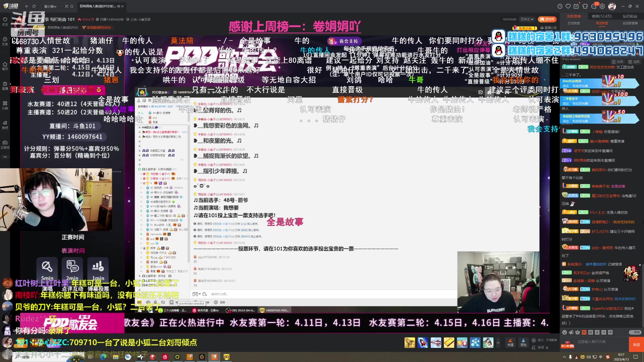Open 首页 home in left sidebar

(x=5, y=65)
